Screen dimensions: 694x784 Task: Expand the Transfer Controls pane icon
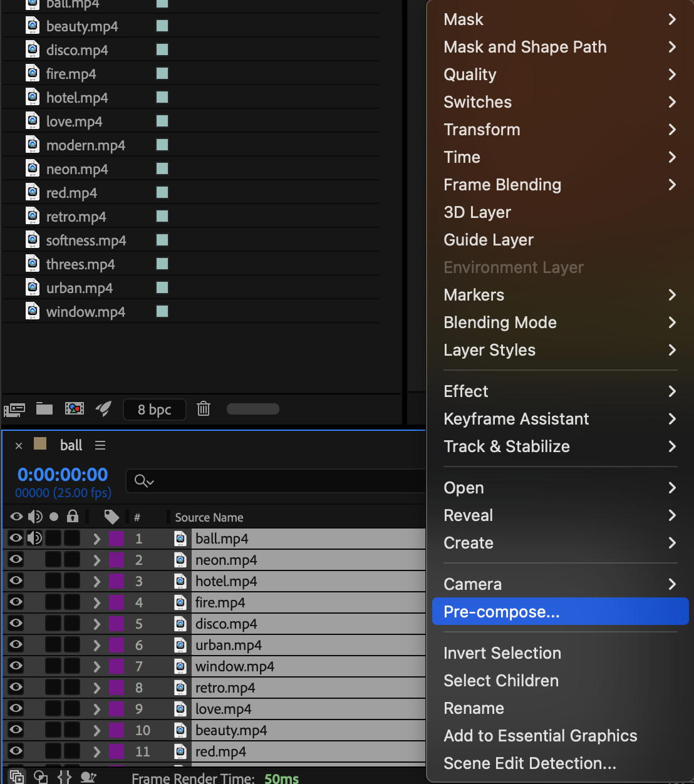coord(41,777)
